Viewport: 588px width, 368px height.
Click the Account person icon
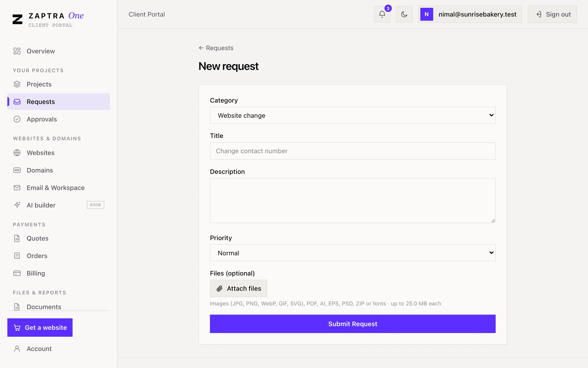(17, 349)
